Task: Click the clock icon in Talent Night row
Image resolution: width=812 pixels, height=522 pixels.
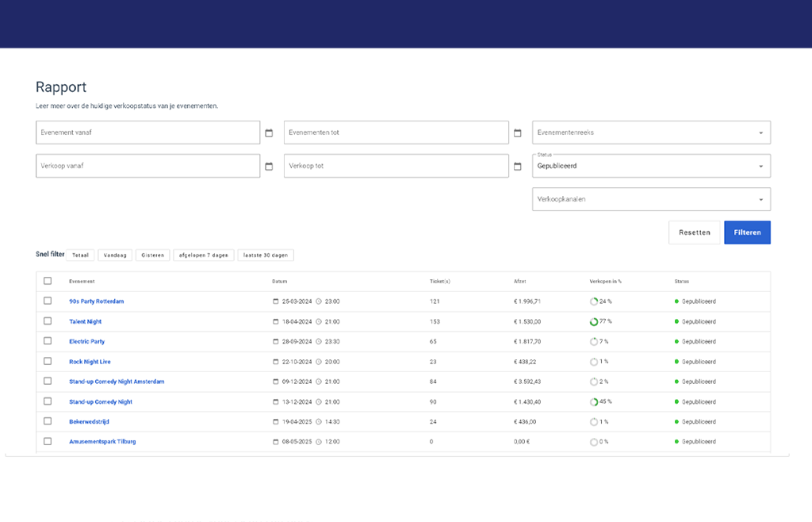Action: (x=319, y=322)
